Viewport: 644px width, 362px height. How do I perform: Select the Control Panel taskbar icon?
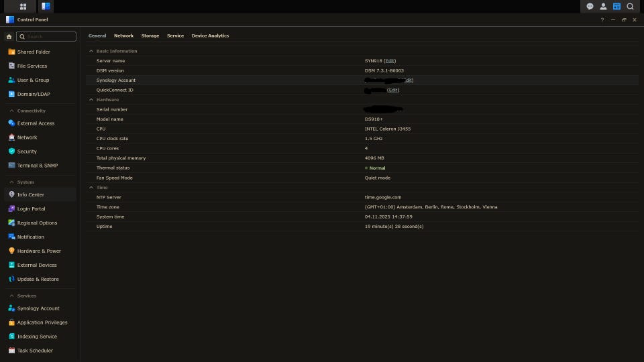(46, 6)
